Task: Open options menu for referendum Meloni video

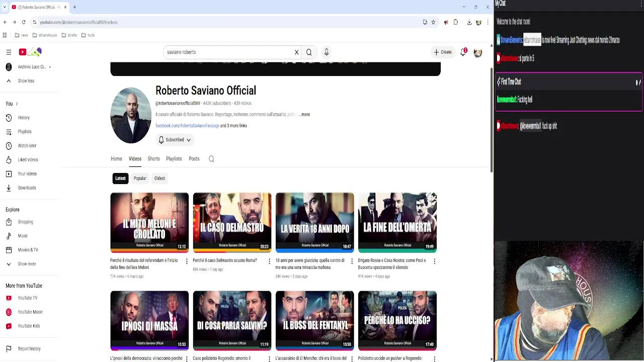Action: (187, 261)
